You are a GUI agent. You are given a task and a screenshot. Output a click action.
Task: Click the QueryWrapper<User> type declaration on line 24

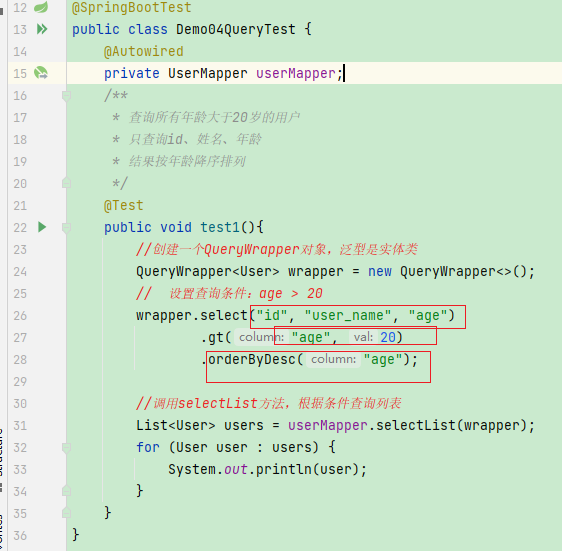208,272
